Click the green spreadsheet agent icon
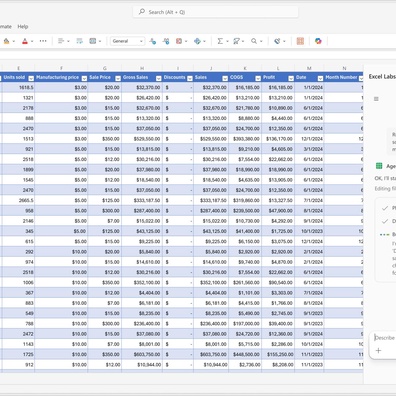 coord(379,166)
